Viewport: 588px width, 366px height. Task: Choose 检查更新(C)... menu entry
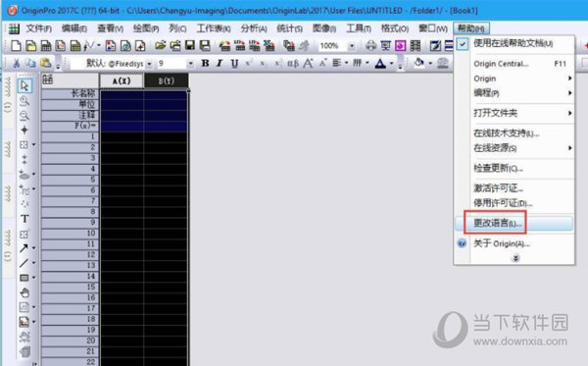click(514, 168)
